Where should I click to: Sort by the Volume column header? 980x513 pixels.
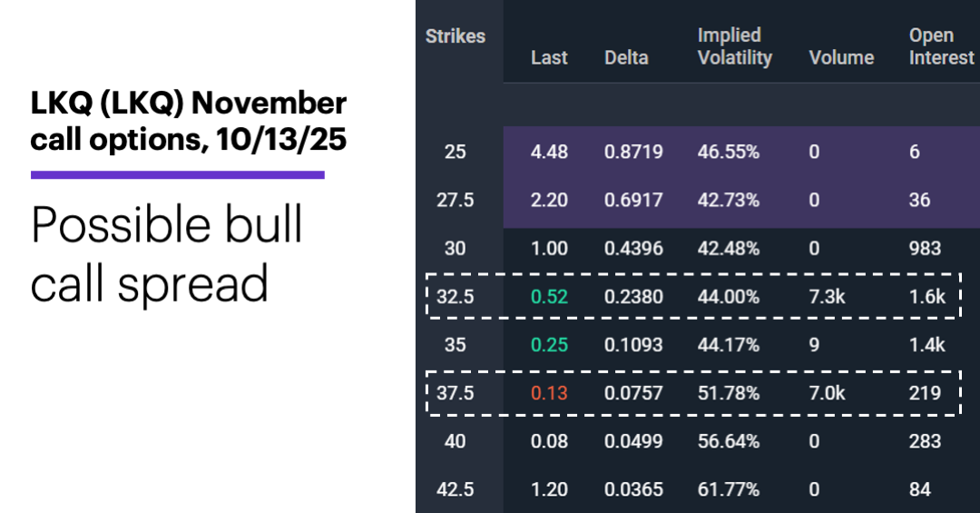(841, 57)
